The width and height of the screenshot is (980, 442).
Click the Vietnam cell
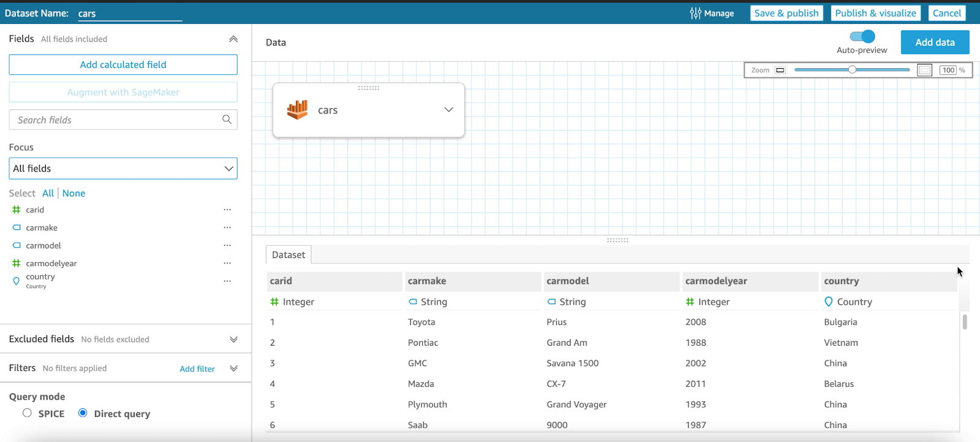[x=841, y=343]
